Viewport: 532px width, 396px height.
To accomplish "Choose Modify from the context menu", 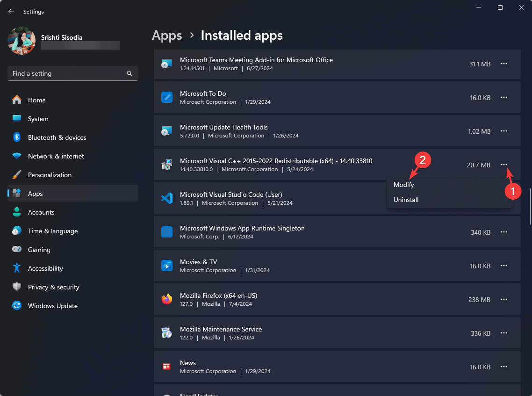I will pos(404,185).
